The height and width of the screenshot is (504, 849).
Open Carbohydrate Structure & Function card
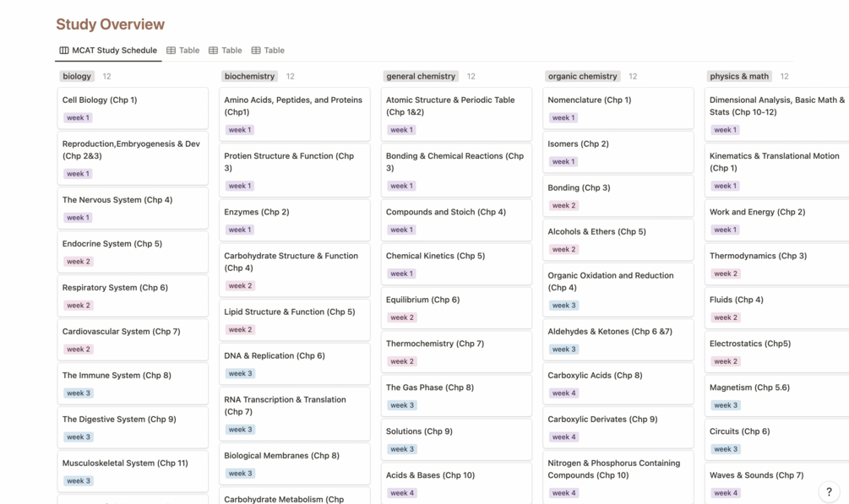tap(295, 270)
